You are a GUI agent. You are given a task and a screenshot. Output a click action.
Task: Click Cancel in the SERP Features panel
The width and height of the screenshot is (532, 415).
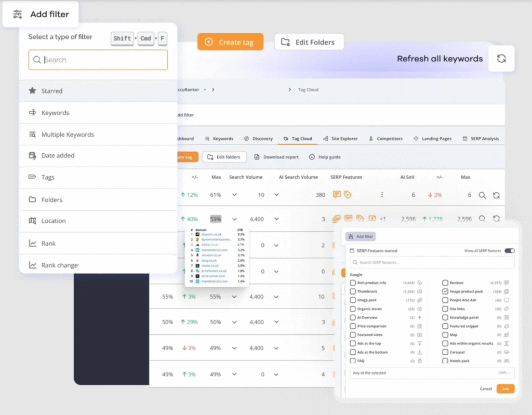486,389
